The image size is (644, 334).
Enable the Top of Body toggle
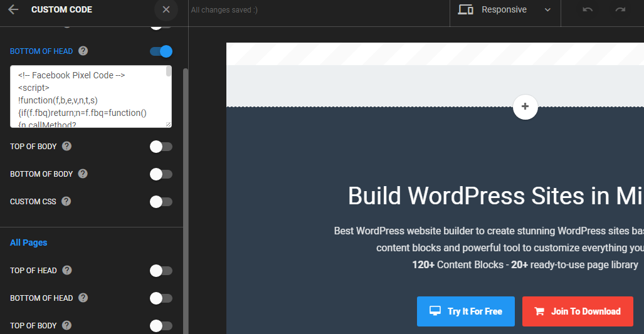pos(161,147)
